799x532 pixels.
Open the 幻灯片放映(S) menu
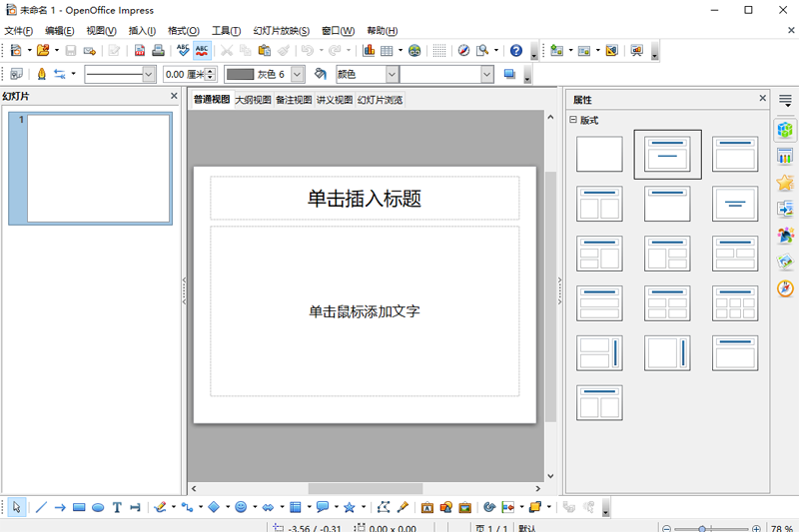pos(282,31)
